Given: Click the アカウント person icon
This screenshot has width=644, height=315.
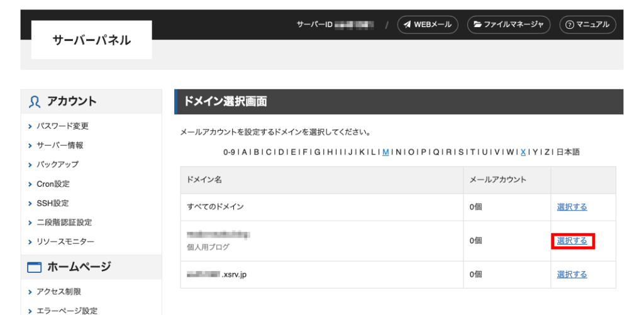Looking at the screenshot, I should (x=35, y=102).
